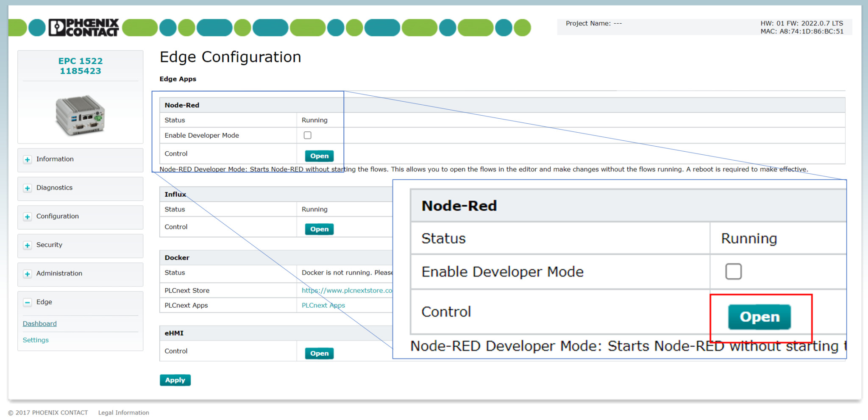Open the Administration menu item

pyautogui.click(x=59, y=273)
